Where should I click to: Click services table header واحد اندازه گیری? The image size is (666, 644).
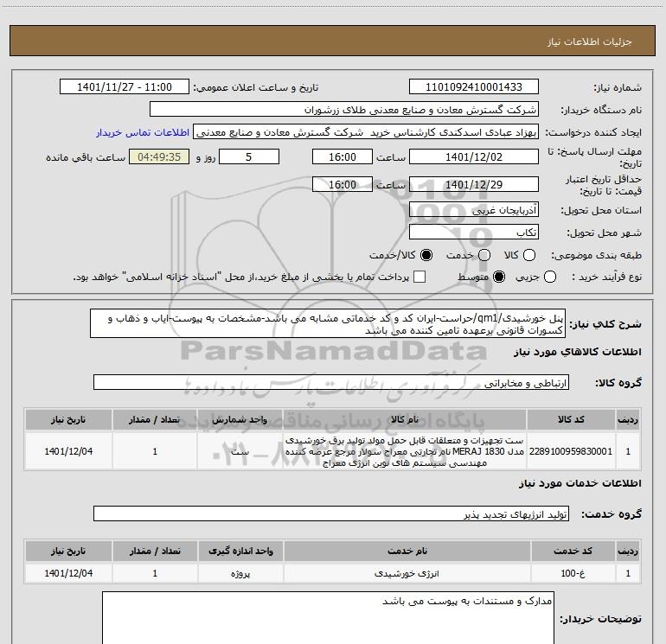click(240, 551)
